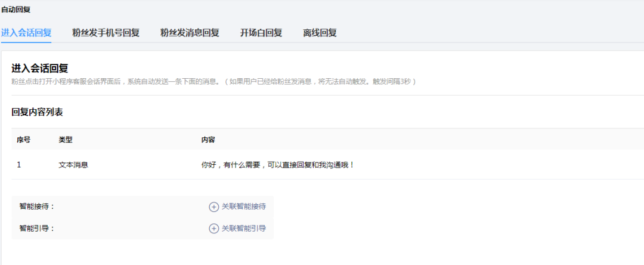Image resolution: width=644 pixels, height=265 pixels.
Task: Click the description starting with 粉丝点击打开小程序
Action: (213, 81)
